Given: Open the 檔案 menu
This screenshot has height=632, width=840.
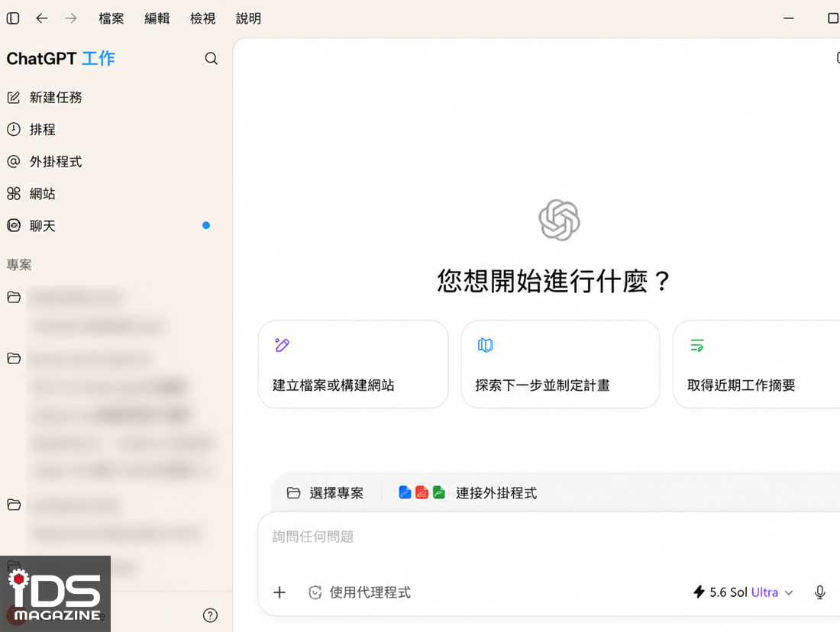Looking at the screenshot, I should click(x=111, y=18).
